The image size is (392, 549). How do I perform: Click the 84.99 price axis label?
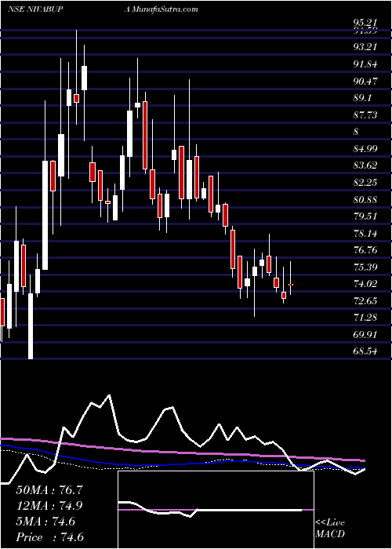(x=365, y=149)
